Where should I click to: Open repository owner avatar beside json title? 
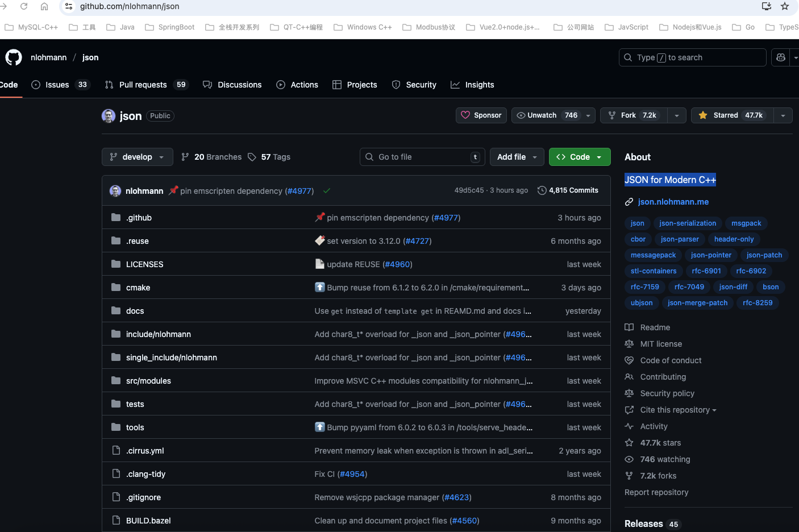click(109, 116)
